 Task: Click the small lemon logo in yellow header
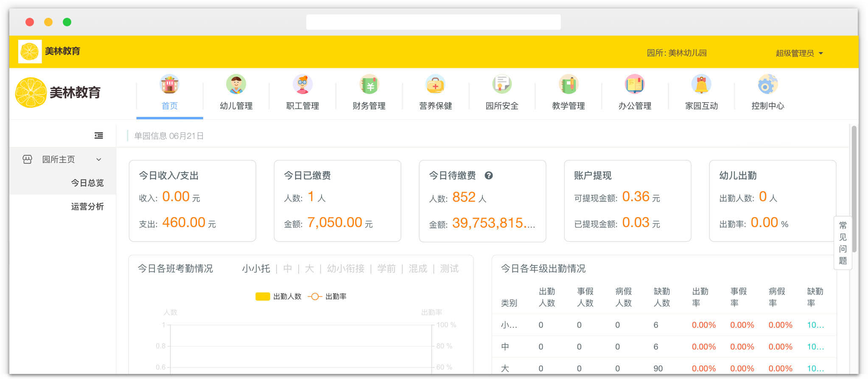30,52
